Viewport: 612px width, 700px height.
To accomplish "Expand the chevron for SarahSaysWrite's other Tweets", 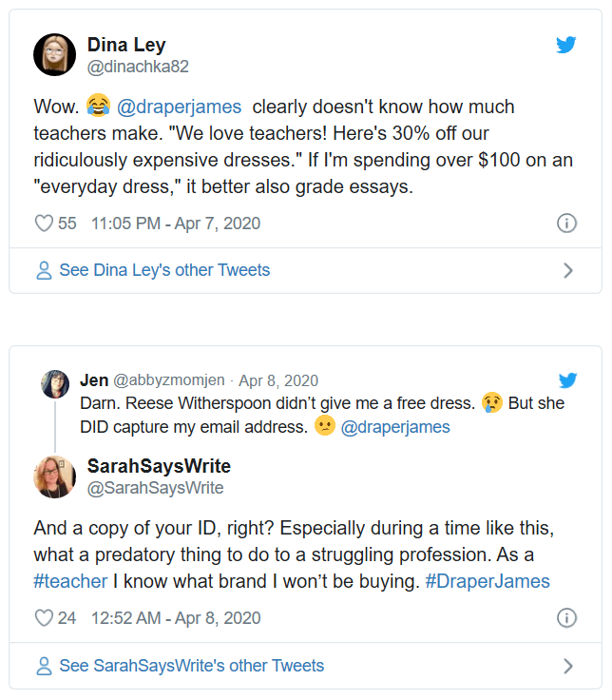I will pos(568,666).
